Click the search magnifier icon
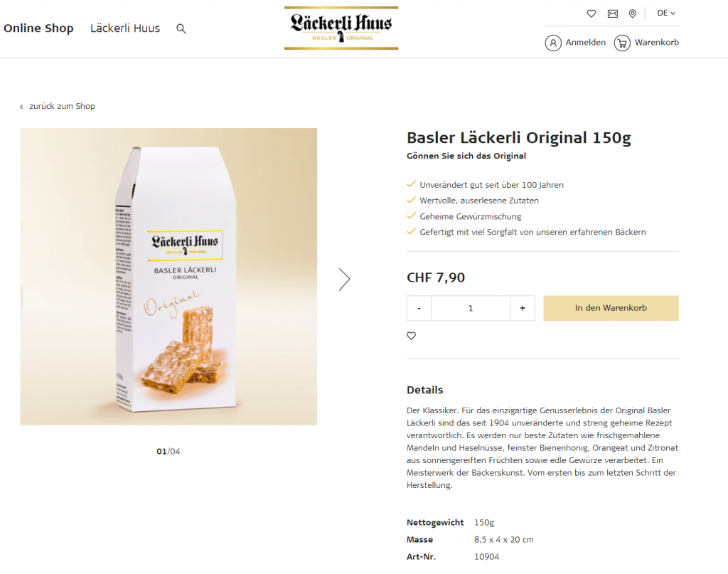The height and width of the screenshot is (574, 728). click(x=181, y=28)
